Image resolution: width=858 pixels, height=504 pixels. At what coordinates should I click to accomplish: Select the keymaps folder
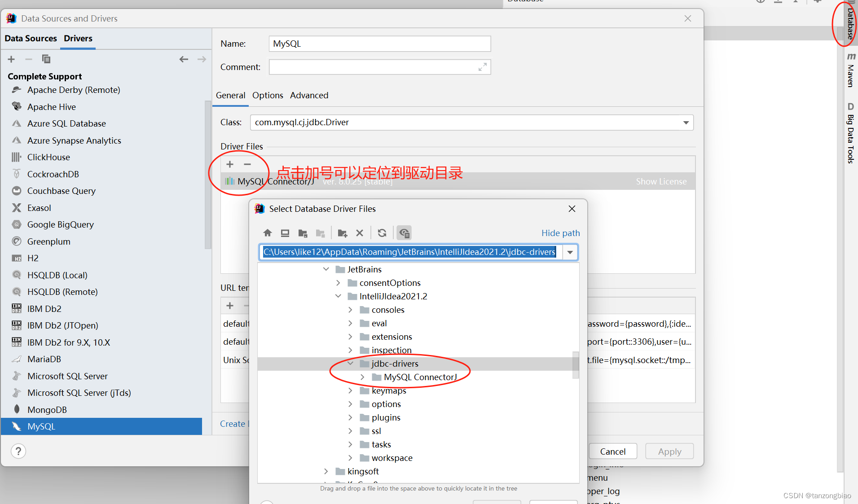(389, 390)
